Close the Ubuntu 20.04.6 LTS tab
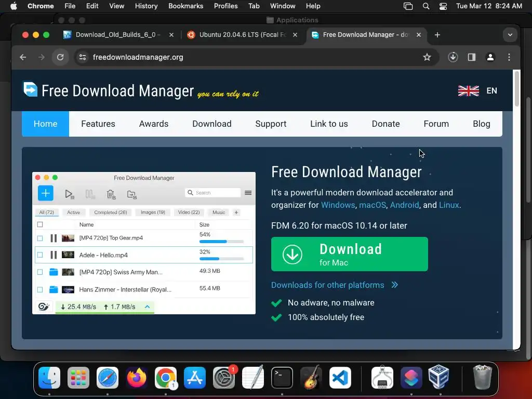The width and height of the screenshot is (532, 399). click(x=295, y=35)
